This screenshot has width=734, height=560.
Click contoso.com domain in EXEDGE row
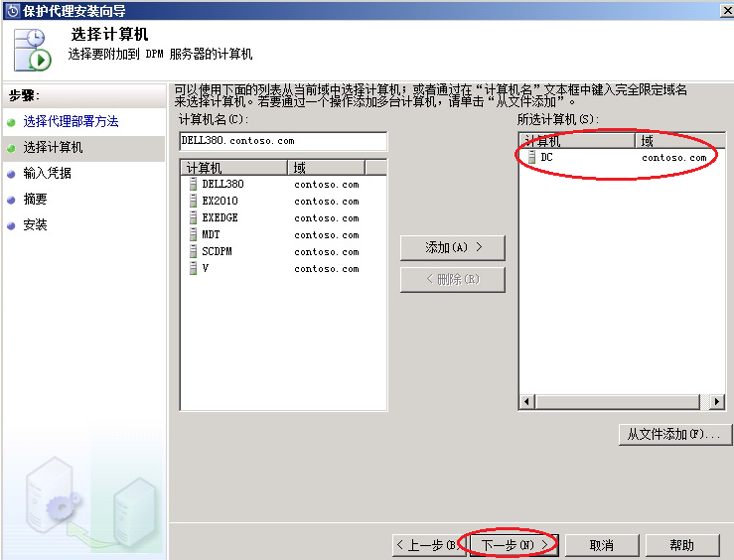[327, 218]
